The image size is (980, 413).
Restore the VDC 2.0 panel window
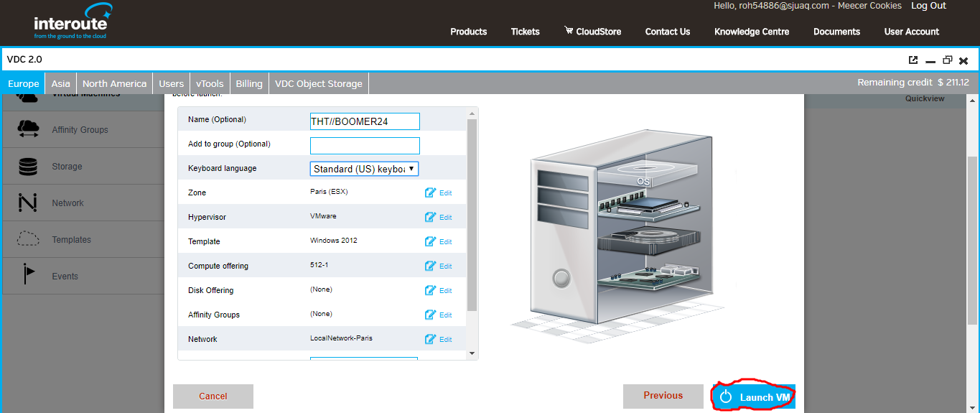(948, 60)
